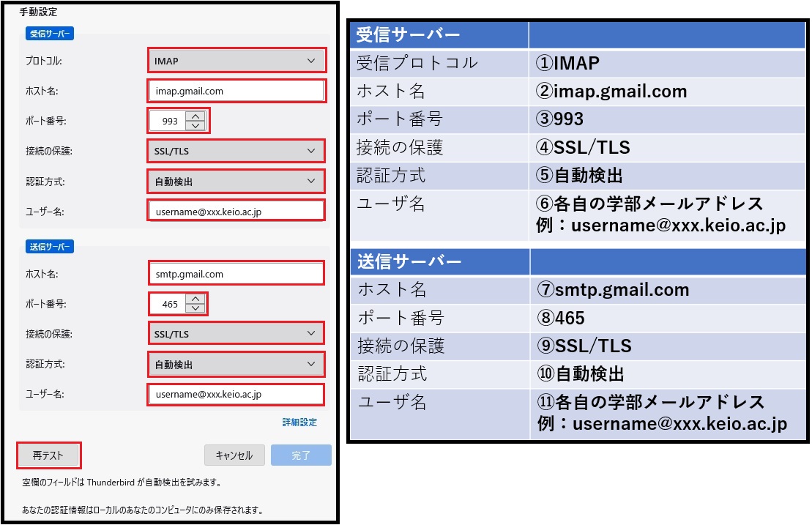Viewport: 812px width, 525px height.
Task: Click the キャンセル button
Action: point(234,455)
